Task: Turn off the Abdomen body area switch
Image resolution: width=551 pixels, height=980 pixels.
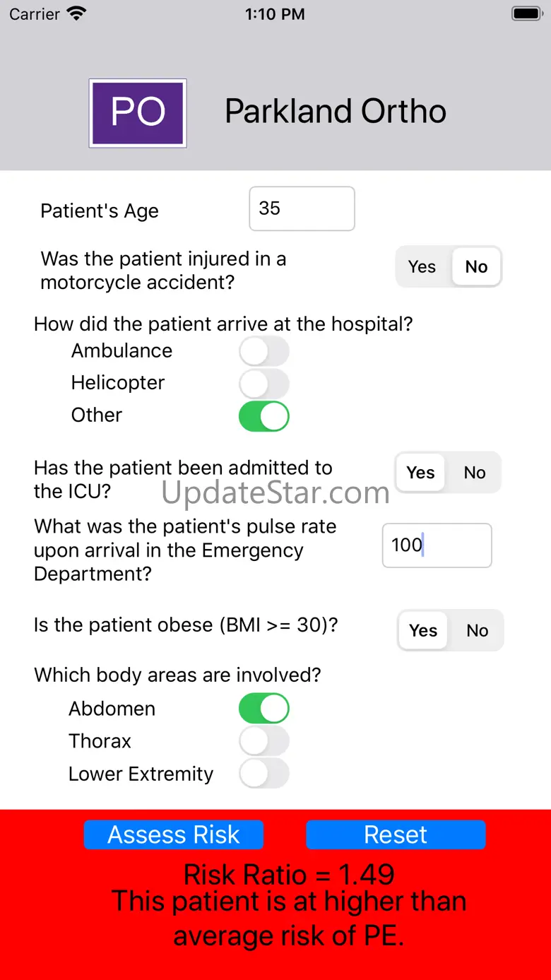Action: pos(264,709)
